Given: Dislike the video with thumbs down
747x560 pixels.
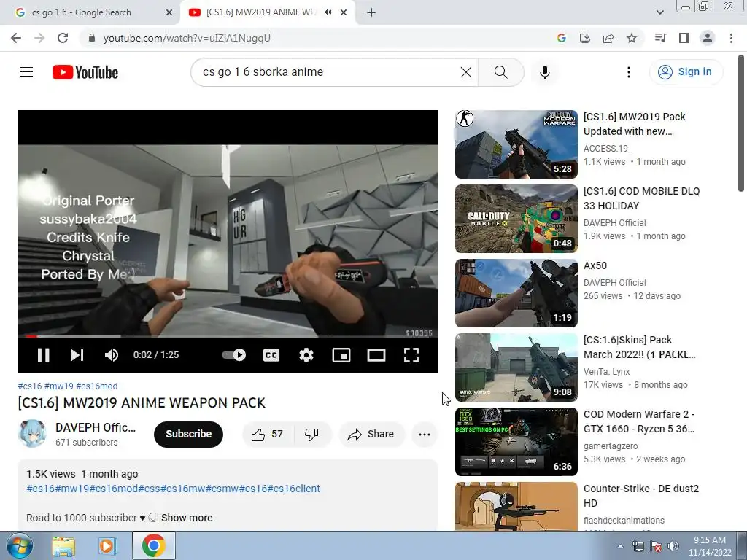Looking at the screenshot, I should [311, 435].
